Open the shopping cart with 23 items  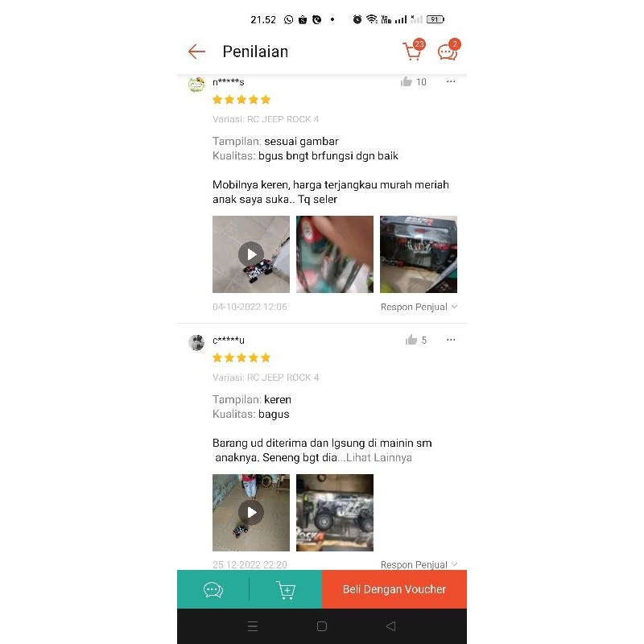pos(414,50)
